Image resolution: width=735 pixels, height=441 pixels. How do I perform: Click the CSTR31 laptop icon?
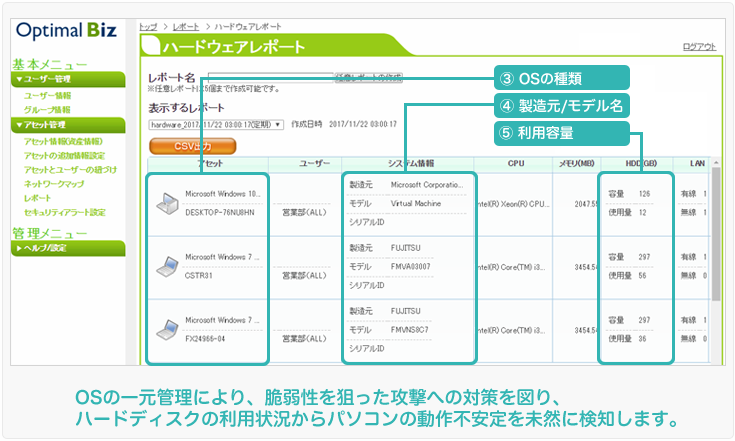coord(166,267)
